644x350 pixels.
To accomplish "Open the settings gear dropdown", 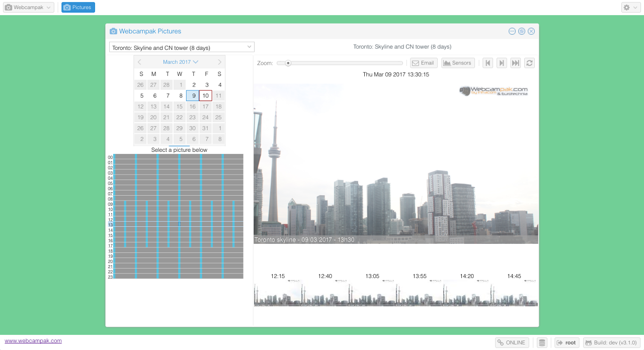I will [x=630, y=8].
